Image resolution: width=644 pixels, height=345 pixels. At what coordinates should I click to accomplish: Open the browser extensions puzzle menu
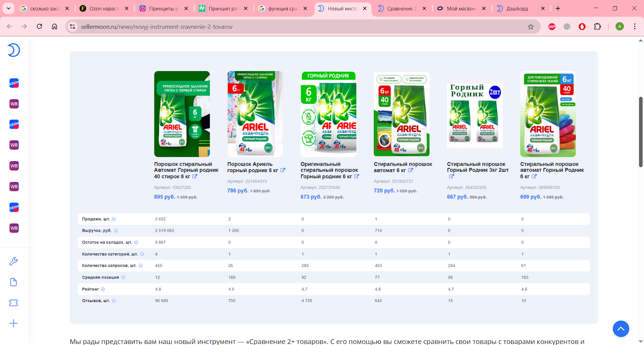(x=597, y=27)
